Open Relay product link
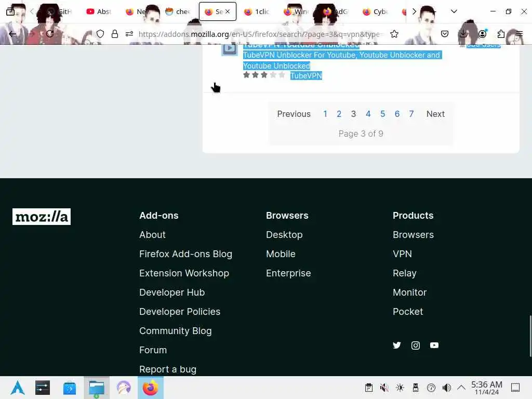Image resolution: width=532 pixels, height=399 pixels. pos(404,273)
